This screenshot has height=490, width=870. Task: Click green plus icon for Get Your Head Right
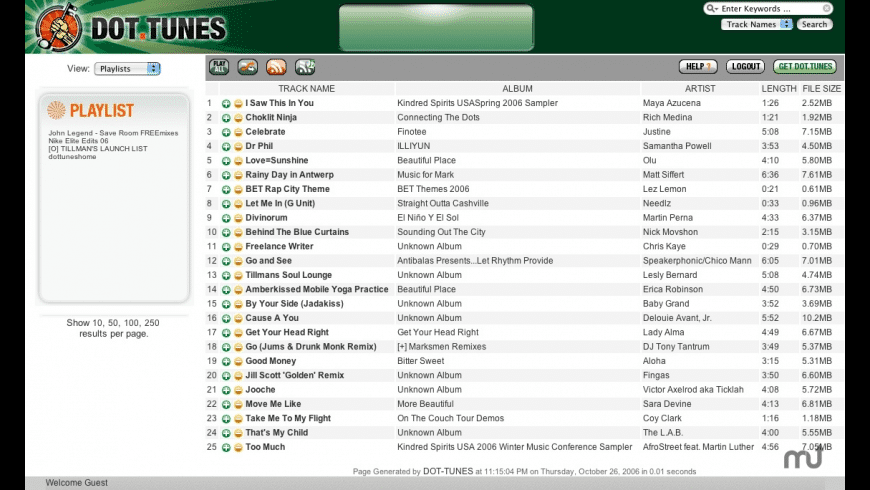(226, 333)
